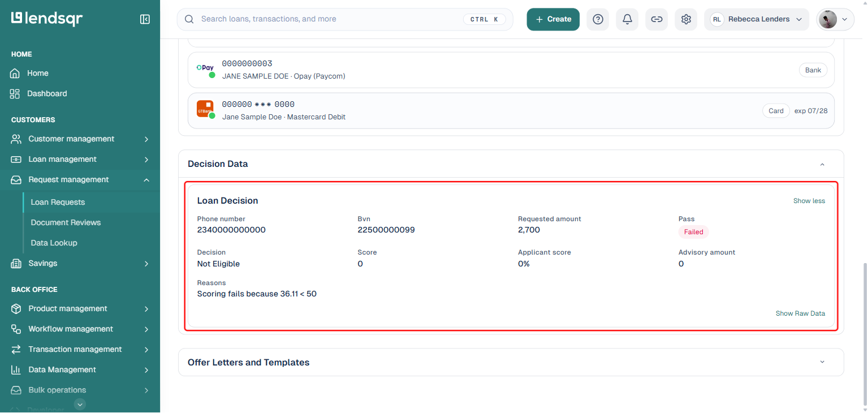Click the Failed status badge
This screenshot has height=413, width=868.
(694, 232)
